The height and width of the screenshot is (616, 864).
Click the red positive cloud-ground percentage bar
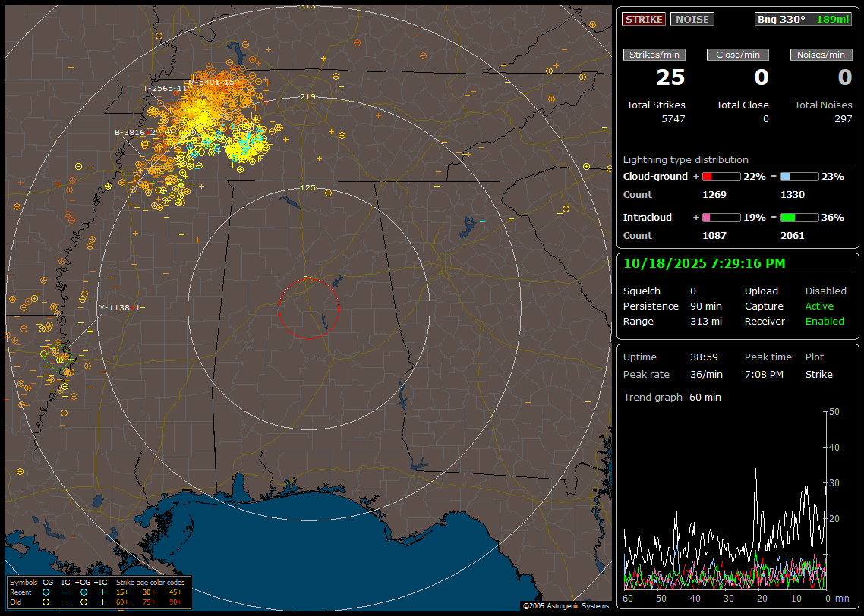click(x=721, y=176)
